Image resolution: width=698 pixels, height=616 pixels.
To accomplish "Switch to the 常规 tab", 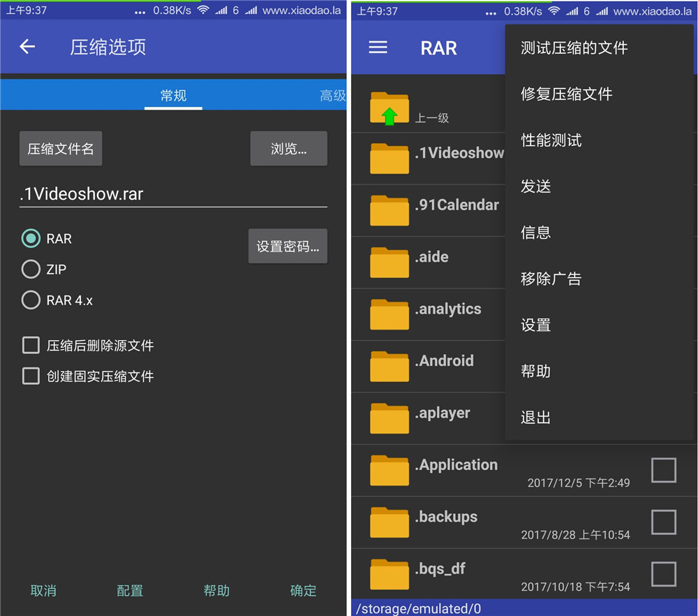I will point(173,95).
